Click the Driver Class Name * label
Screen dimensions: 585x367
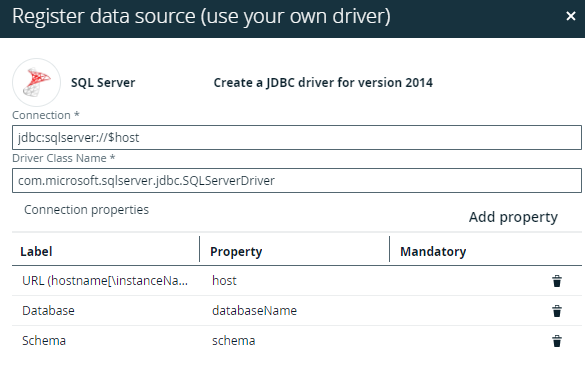63,158
